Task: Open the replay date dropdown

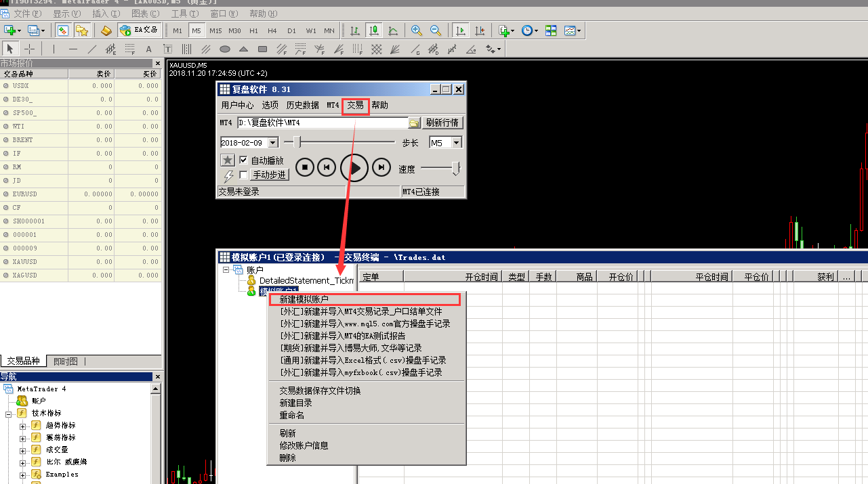Action: point(273,143)
